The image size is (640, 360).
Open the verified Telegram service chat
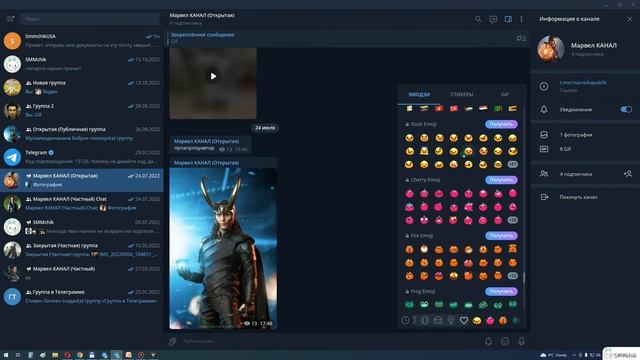click(82, 157)
